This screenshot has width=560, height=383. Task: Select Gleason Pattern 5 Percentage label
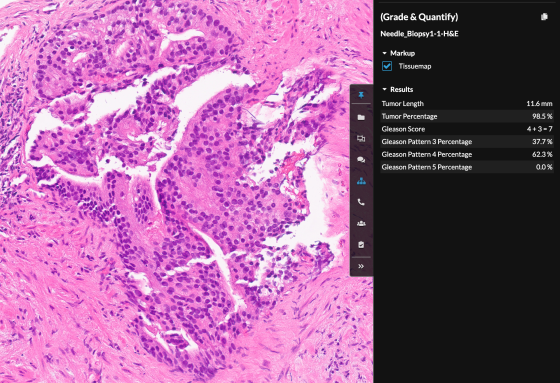(427, 167)
